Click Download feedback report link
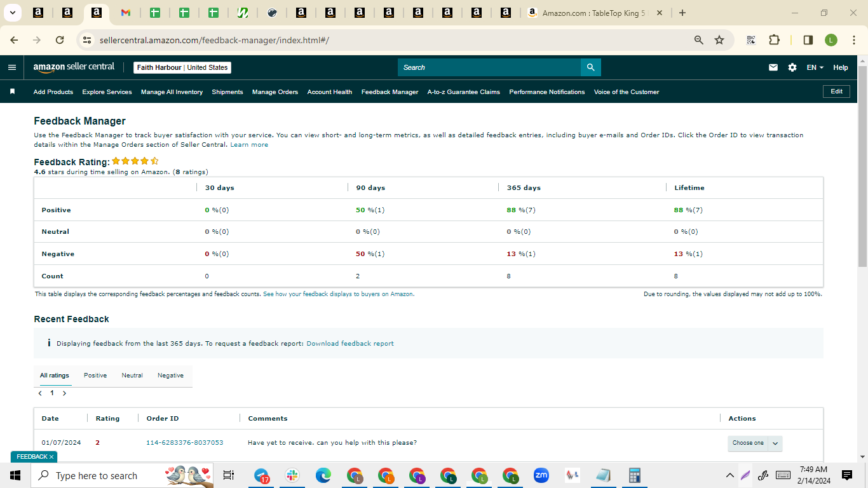Viewport: 868px width, 488px height. (x=350, y=344)
